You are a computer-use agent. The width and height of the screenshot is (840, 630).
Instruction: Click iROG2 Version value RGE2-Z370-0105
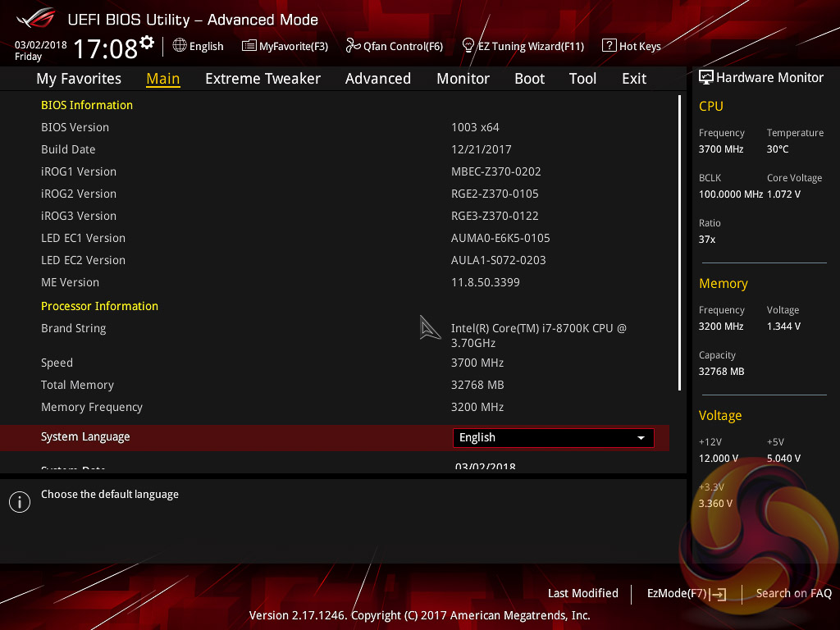pos(495,194)
